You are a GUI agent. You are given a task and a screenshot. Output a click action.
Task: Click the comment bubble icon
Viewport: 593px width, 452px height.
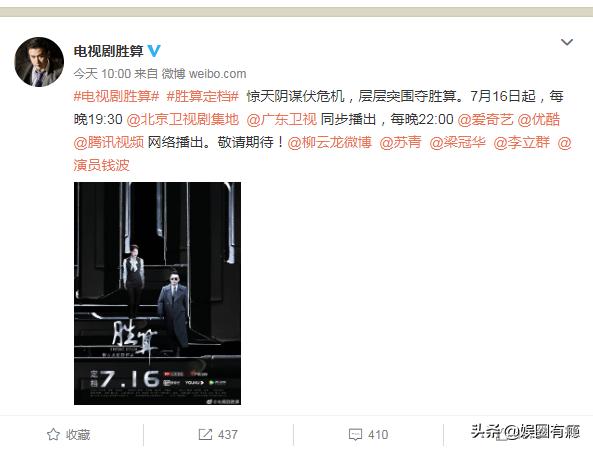[x=355, y=435]
